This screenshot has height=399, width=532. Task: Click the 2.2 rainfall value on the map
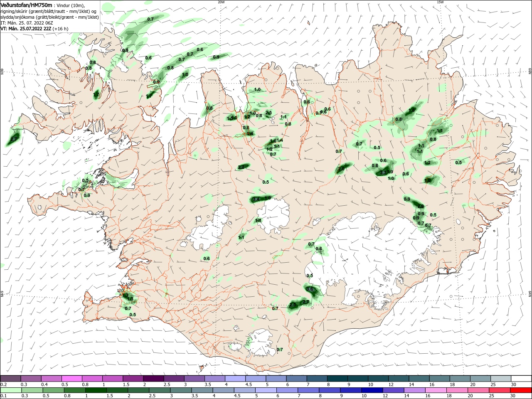click(x=241, y=167)
